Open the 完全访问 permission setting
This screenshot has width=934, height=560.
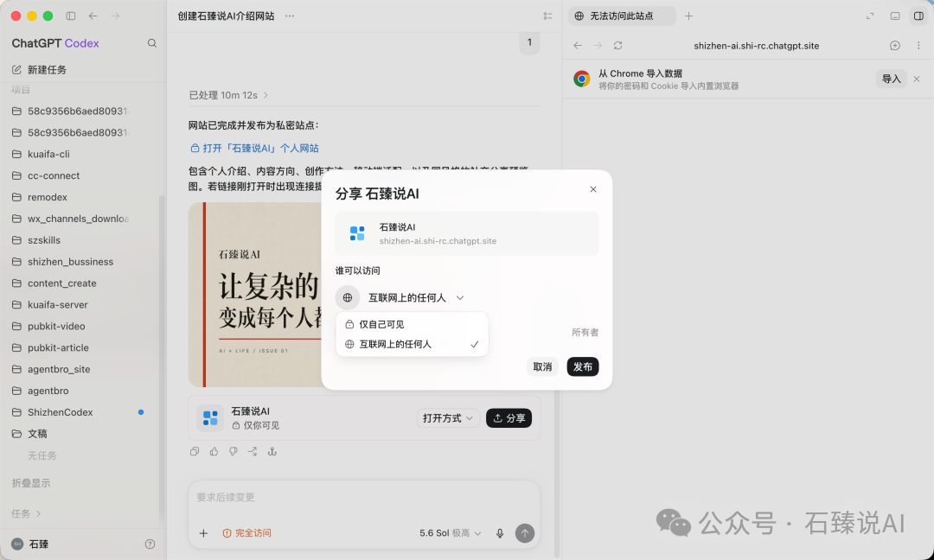click(247, 533)
